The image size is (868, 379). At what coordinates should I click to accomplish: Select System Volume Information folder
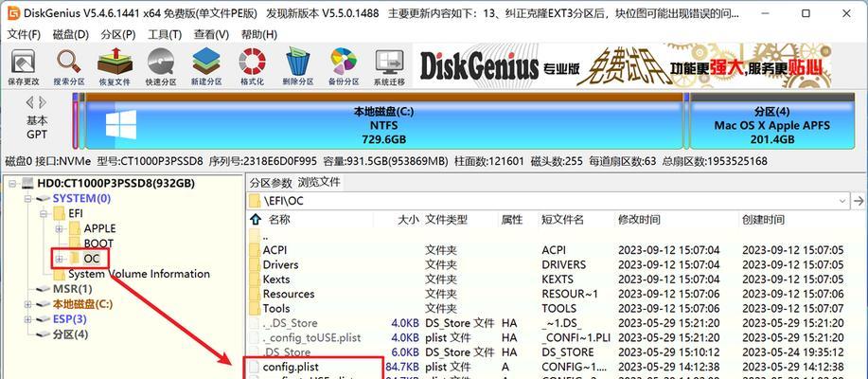(x=139, y=274)
